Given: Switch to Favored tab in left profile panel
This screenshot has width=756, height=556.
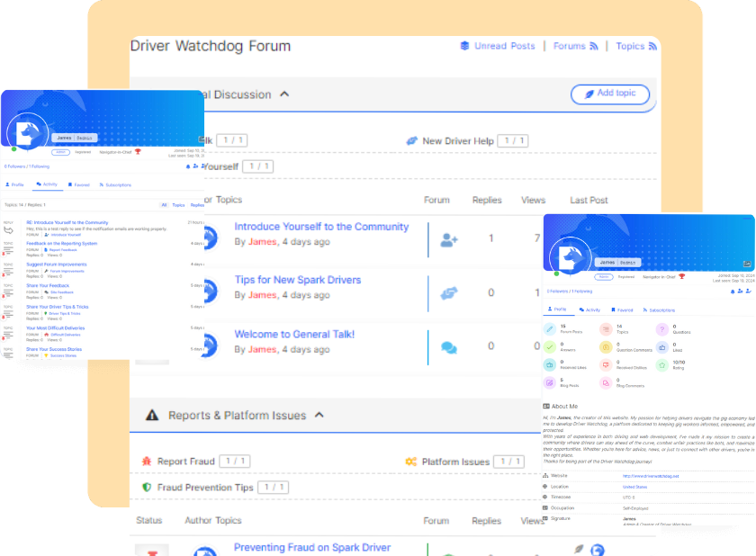Looking at the screenshot, I should click(x=78, y=184).
